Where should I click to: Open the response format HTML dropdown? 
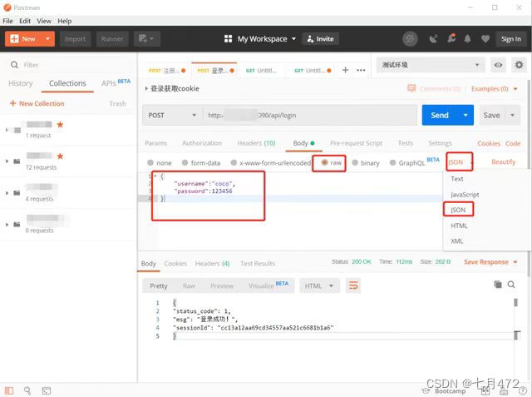(x=318, y=285)
